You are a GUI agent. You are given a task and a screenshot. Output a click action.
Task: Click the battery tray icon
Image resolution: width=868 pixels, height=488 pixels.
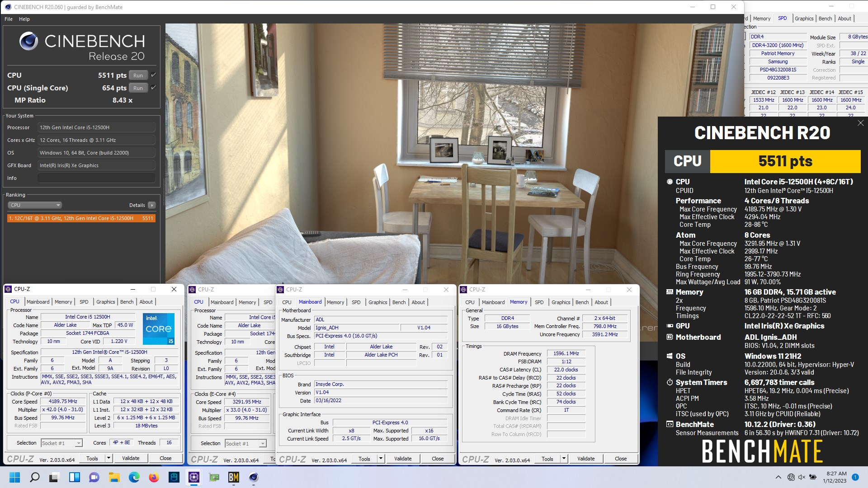click(813, 477)
